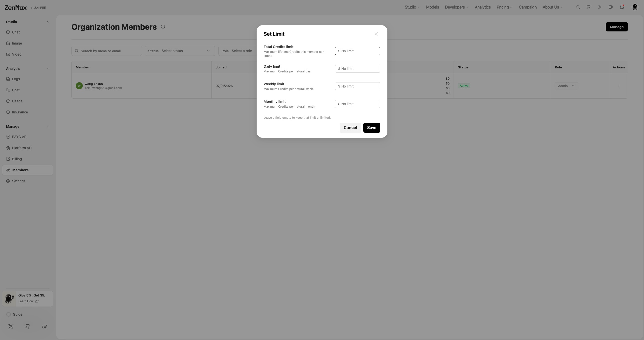644x340 pixels.
Task: Open the language globe icon
Action: 611,7
